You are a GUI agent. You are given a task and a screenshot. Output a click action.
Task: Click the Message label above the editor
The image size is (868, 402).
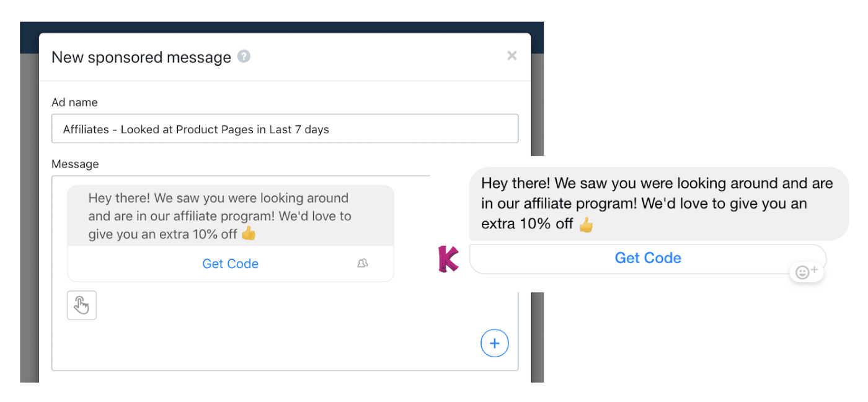(x=75, y=164)
